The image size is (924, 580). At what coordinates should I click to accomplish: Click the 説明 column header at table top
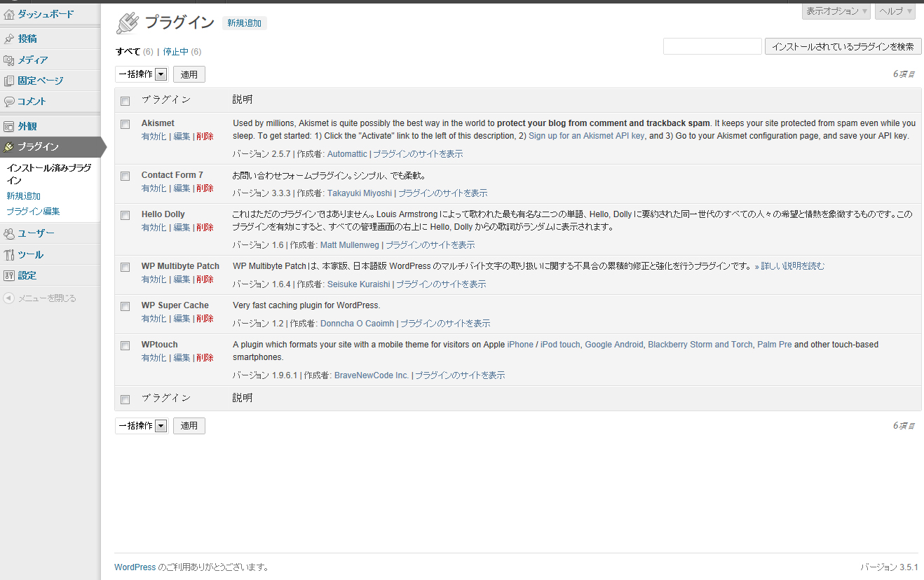tap(243, 100)
